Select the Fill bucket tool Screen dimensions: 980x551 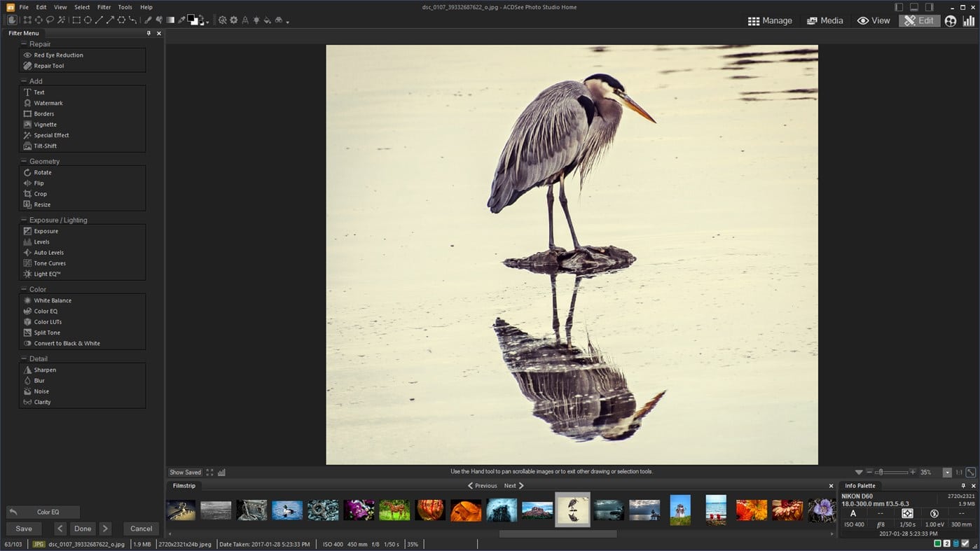[267, 20]
